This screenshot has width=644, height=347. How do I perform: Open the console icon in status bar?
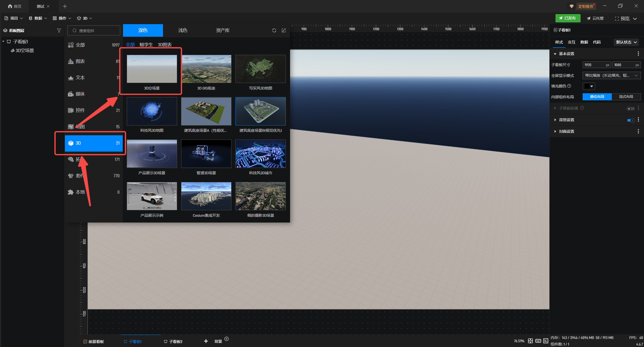point(546,341)
